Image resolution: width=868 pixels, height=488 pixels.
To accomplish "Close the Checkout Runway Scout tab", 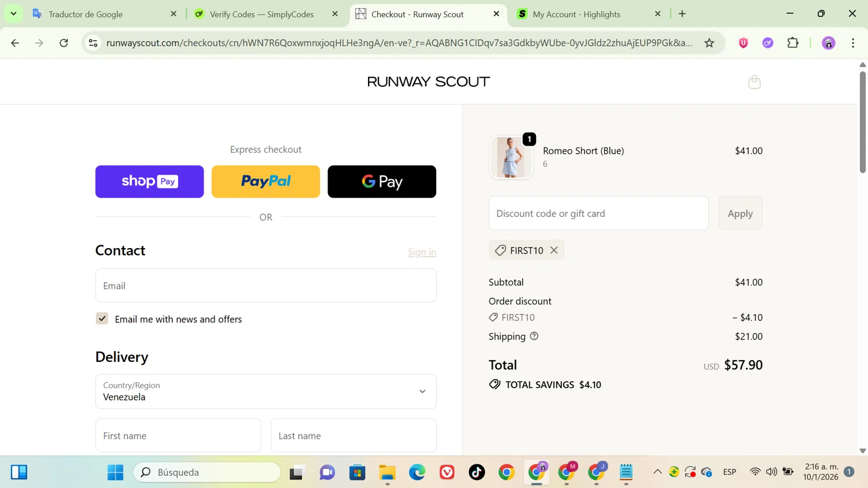I will [496, 14].
